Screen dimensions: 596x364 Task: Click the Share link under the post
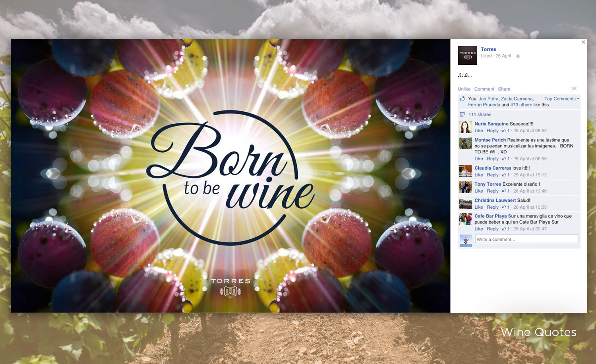504,89
